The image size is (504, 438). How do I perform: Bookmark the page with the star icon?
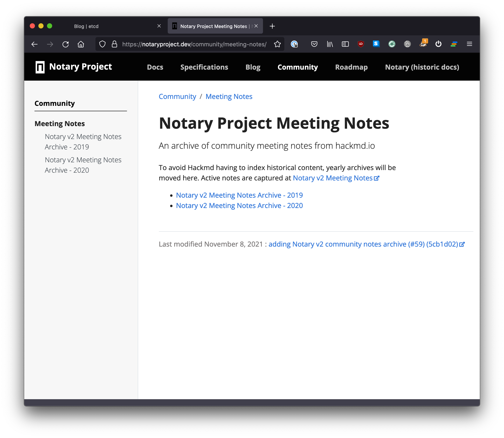pyautogui.click(x=277, y=44)
